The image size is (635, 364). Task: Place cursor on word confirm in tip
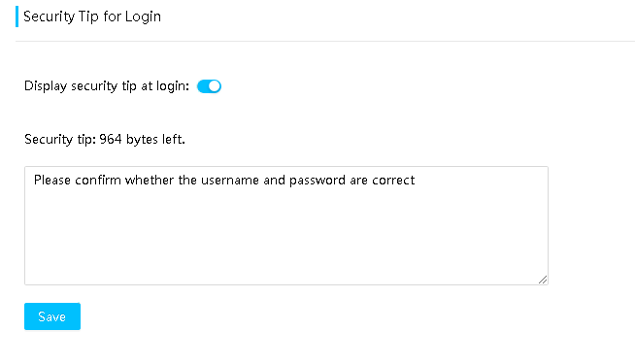(98, 180)
